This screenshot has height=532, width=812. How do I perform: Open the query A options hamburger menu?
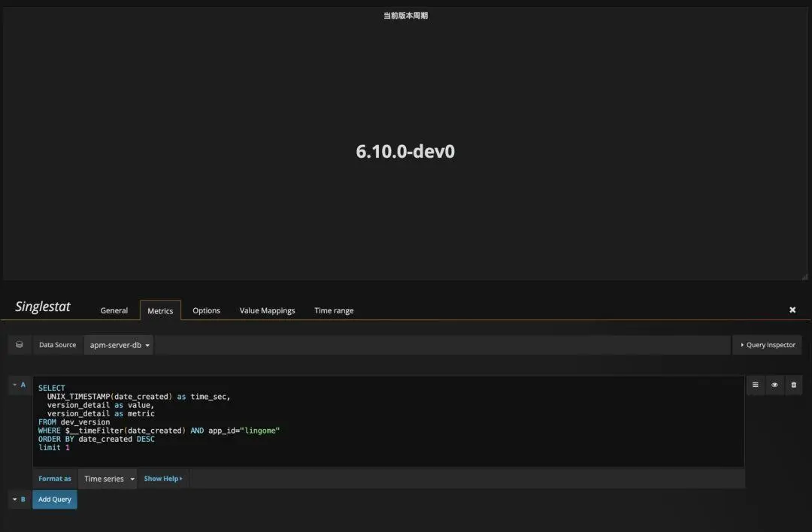point(755,385)
